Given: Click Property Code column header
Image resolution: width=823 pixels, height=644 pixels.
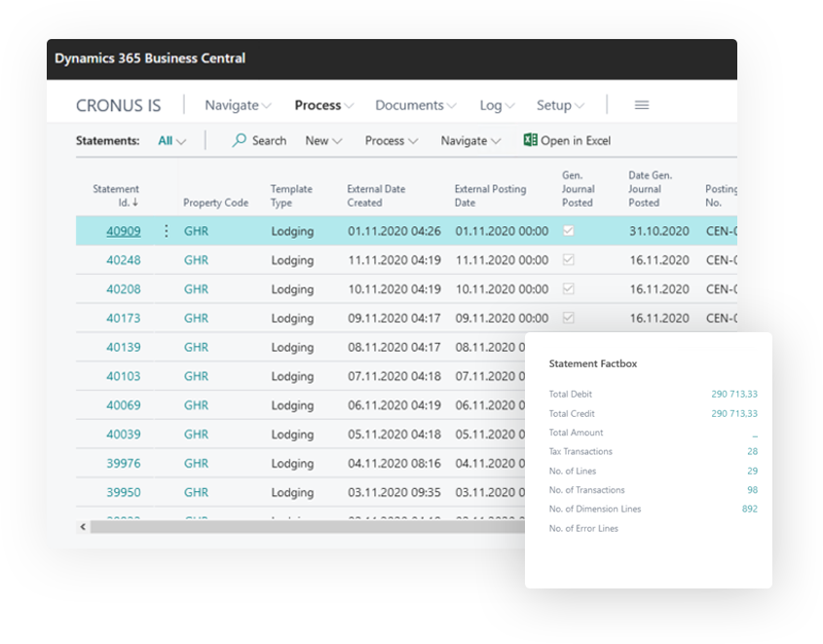Looking at the screenshot, I should (x=215, y=203).
